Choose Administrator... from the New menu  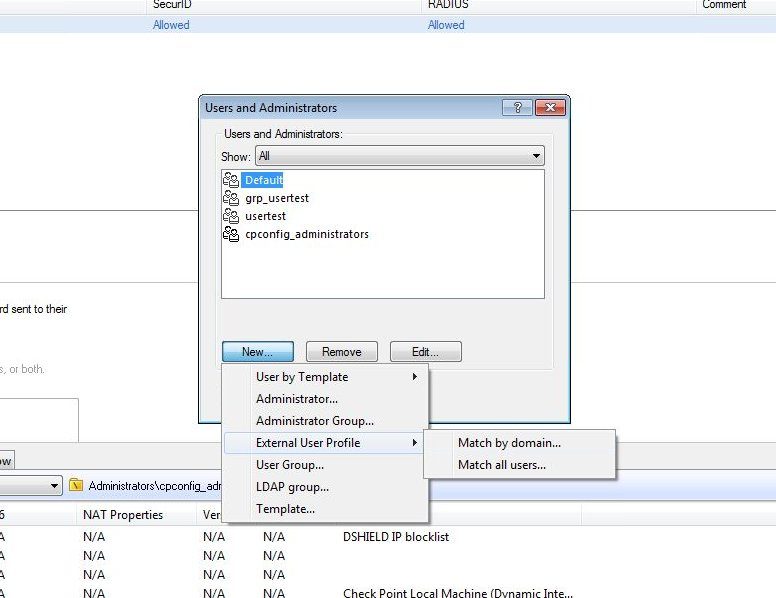(297, 399)
